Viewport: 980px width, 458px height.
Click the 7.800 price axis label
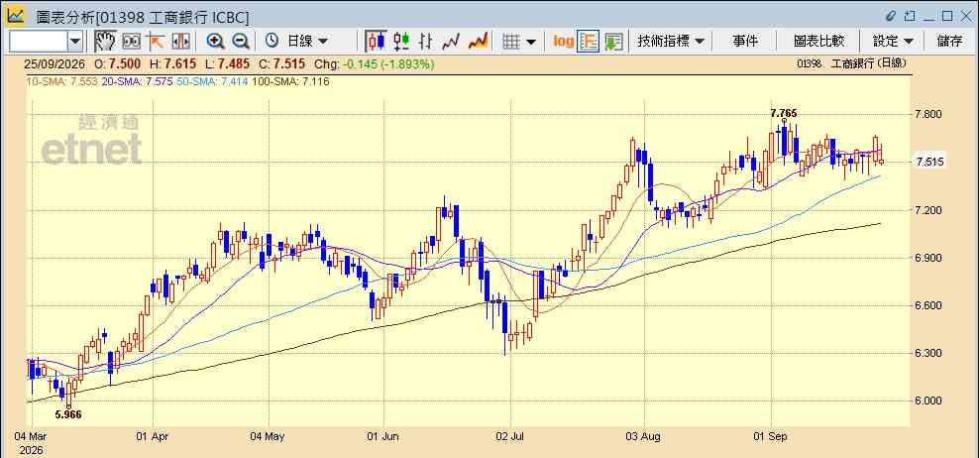coord(927,114)
